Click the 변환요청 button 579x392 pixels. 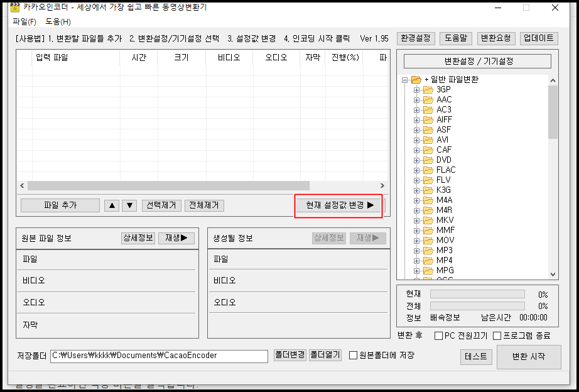point(496,38)
